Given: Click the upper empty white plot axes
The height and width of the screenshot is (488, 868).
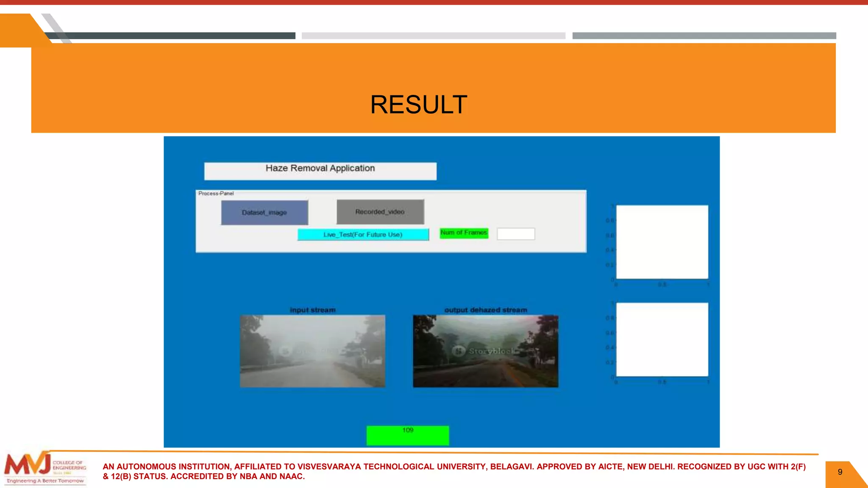Looking at the screenshot, I should [662, 242].
